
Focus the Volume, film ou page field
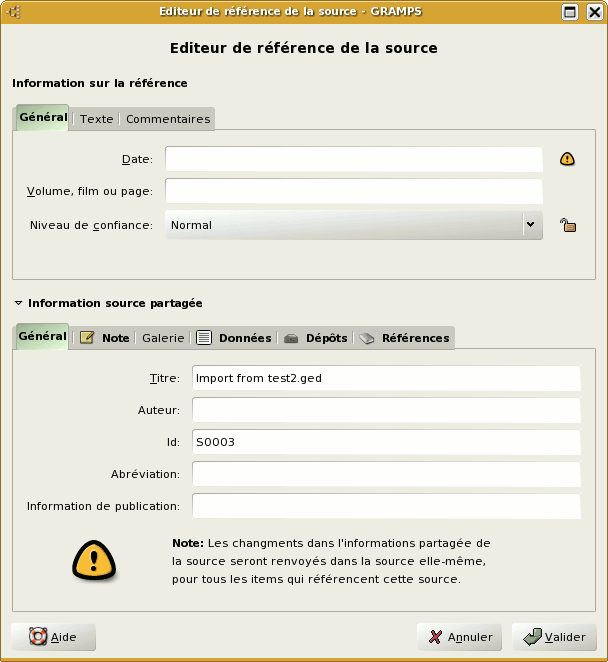tap(353, 191)
